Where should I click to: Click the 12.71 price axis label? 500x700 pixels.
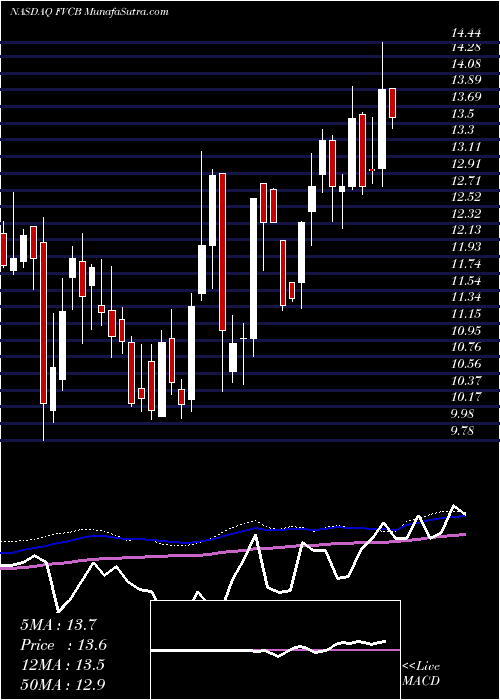coord(466,181)
